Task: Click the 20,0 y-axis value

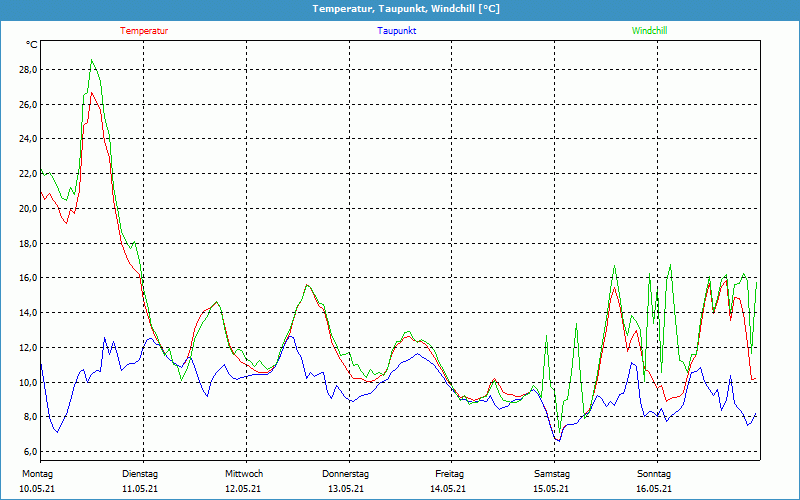Action: coord(28,208)
